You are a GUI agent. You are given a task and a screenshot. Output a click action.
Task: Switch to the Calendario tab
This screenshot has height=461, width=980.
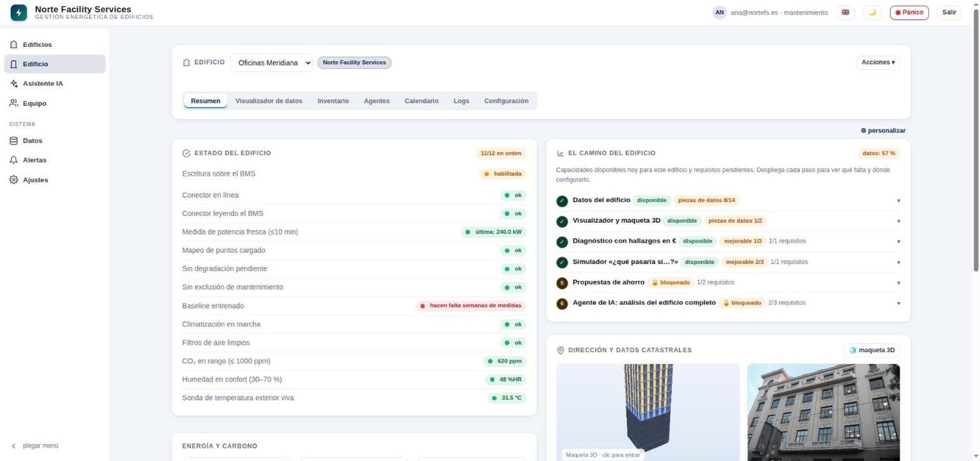click(x=421, y=101)
